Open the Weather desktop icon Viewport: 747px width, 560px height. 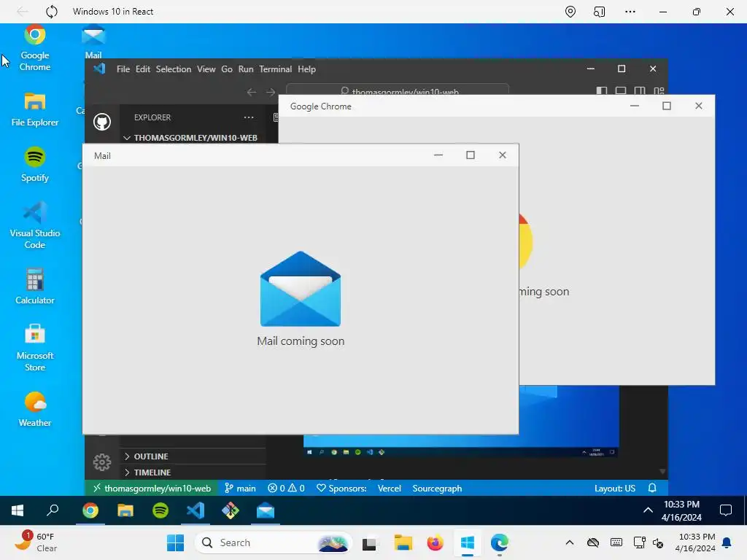click(35, 409)
